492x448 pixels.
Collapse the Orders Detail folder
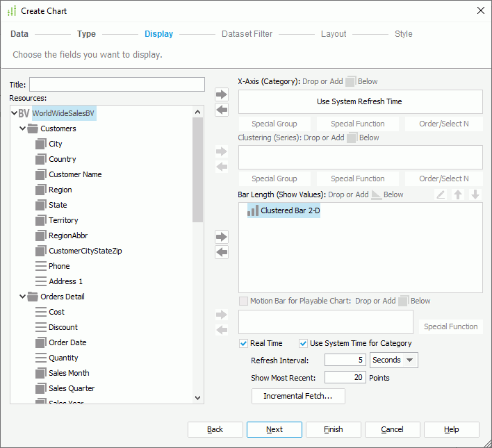[x=22, y=297]
